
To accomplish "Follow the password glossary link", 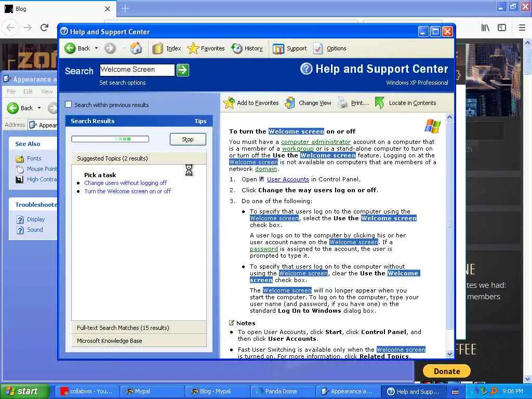I will 263,249.
